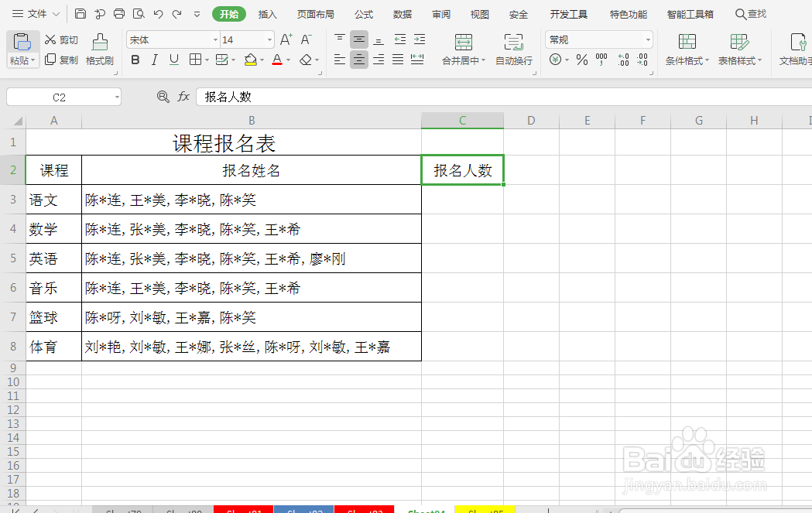This screenshot has height=513, width=812.
Task: Switch to the 数据 tab
Action: 403,15
